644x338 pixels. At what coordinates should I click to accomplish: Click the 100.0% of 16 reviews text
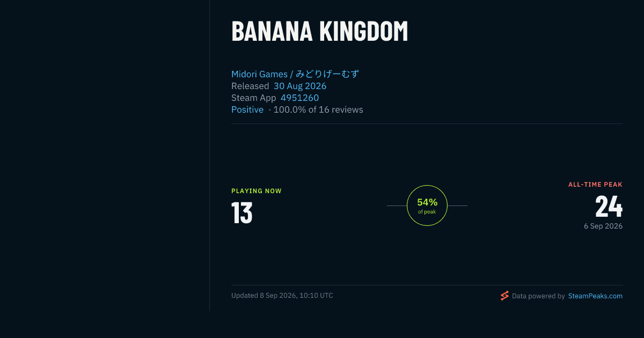coord(318,109)
